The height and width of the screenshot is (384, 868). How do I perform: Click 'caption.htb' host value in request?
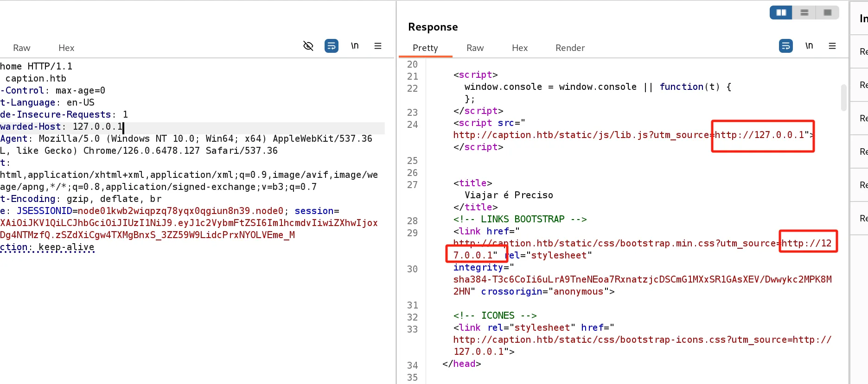pos(36,78)
